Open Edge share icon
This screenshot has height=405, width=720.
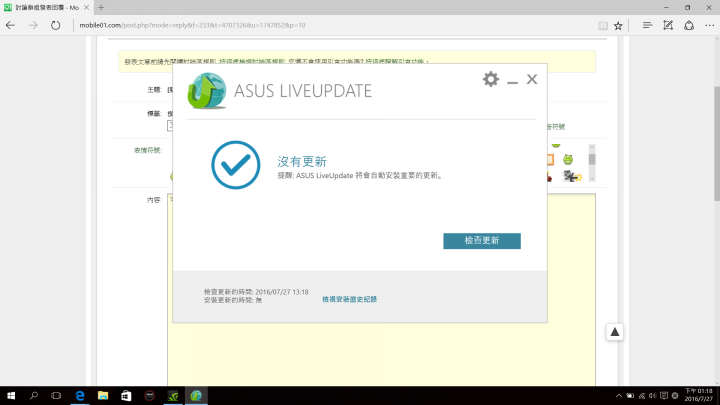point(689,26)
